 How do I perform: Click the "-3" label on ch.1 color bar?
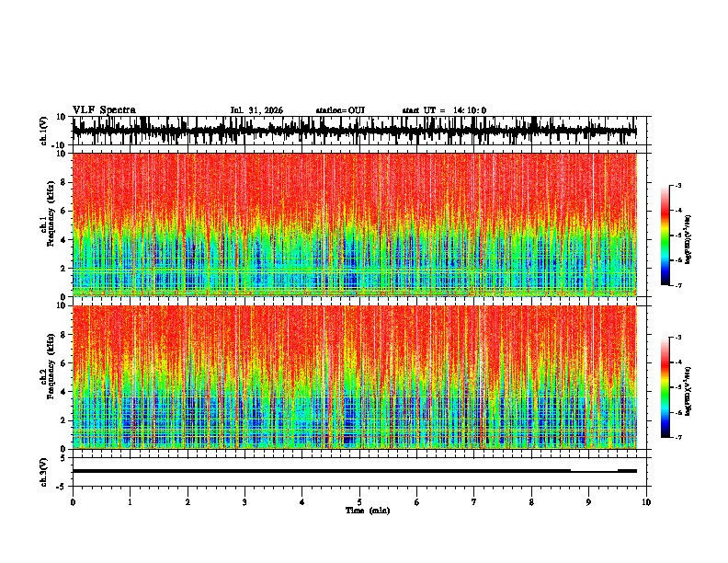(x=677, y=185)
